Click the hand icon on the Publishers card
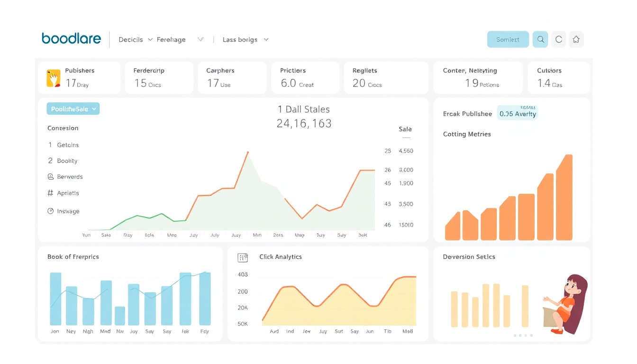637x364 pixels. [53, 77]
